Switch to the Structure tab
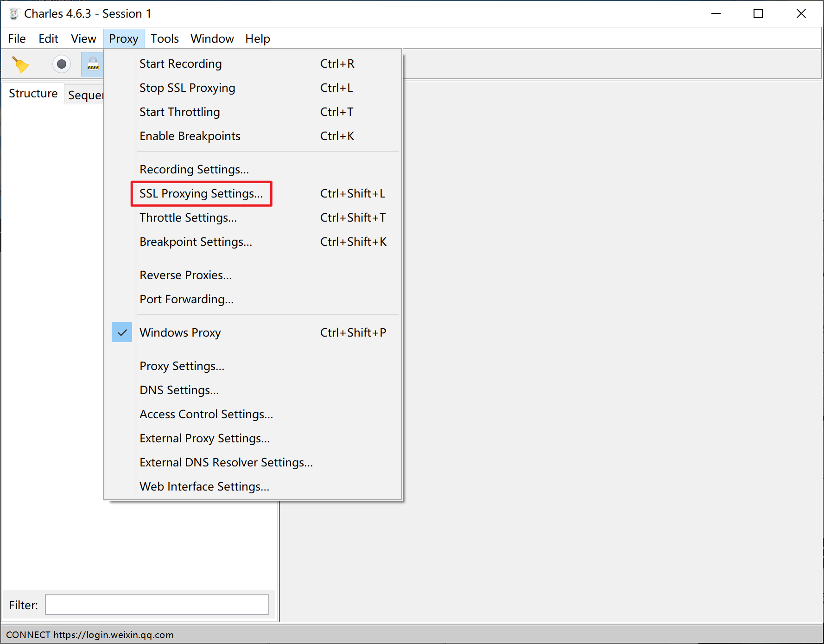The width and height of the screenshot is (824, 644). pyautogui.click(x=33, y=94)
